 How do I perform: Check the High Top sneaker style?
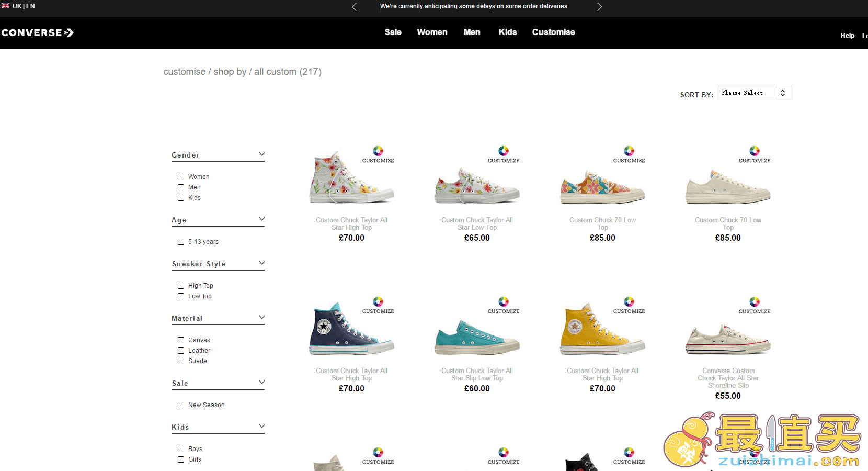181,286
